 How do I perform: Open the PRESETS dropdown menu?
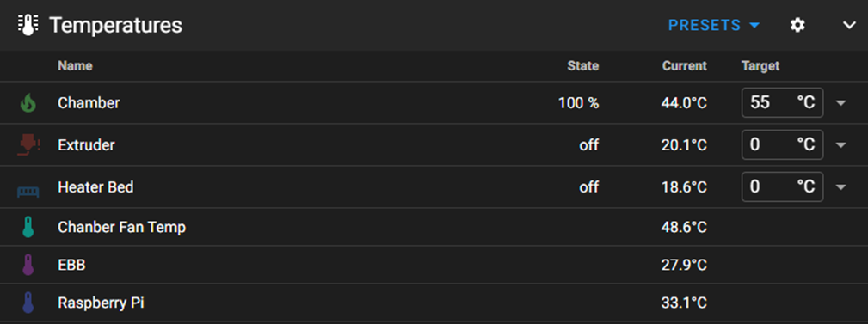714,26
